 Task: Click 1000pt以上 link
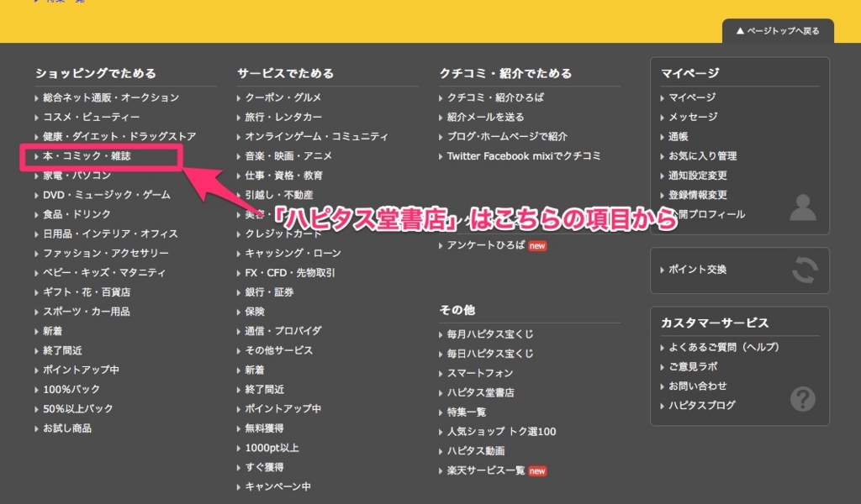coord(272,448)
